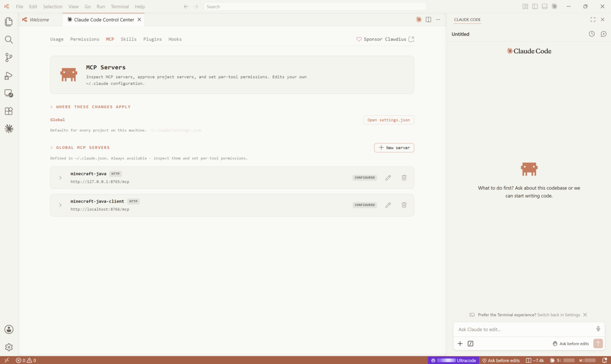Edit the minecraft-java-client server with pencil icon
Viewport: 611px width, 364px height.
(388, 205)
